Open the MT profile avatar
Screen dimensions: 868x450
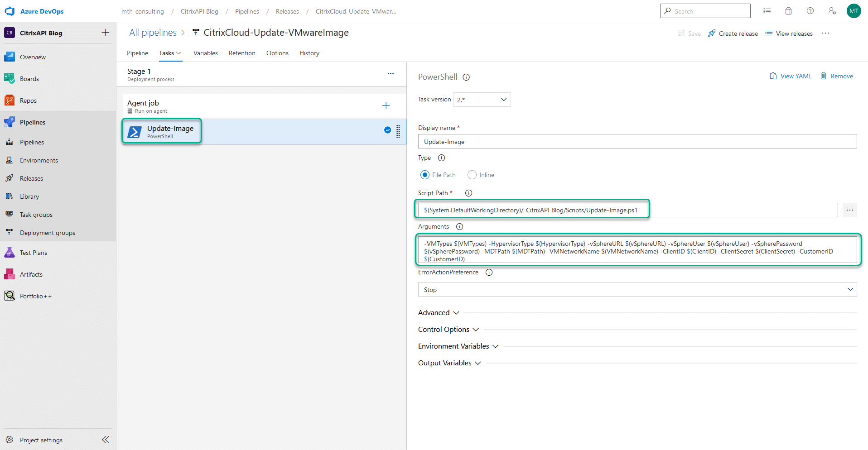pos(854,11)
